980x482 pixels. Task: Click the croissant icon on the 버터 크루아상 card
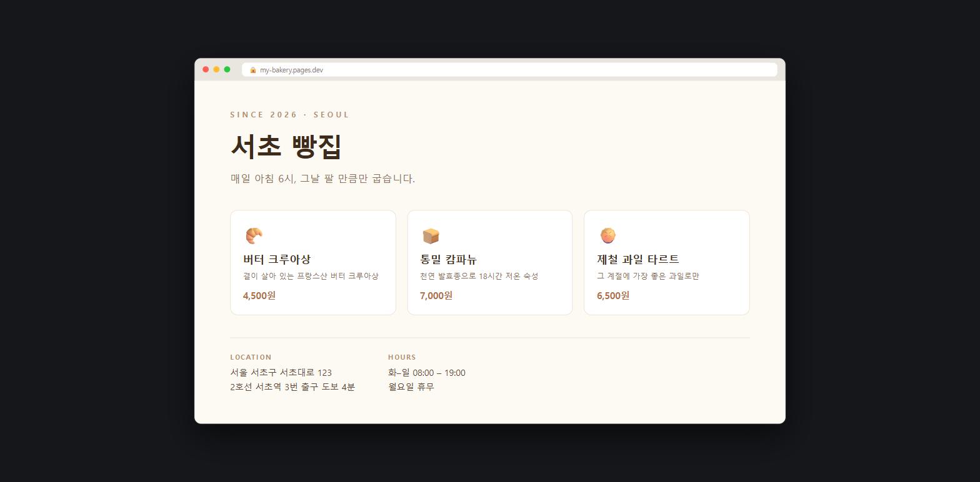pos(254,236)
